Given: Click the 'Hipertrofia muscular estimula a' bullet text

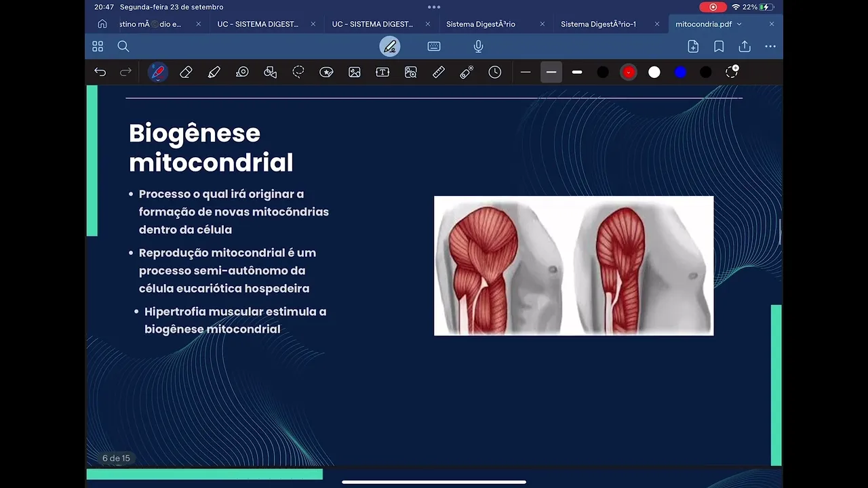Looking at the screenshot, I should 235,311.
